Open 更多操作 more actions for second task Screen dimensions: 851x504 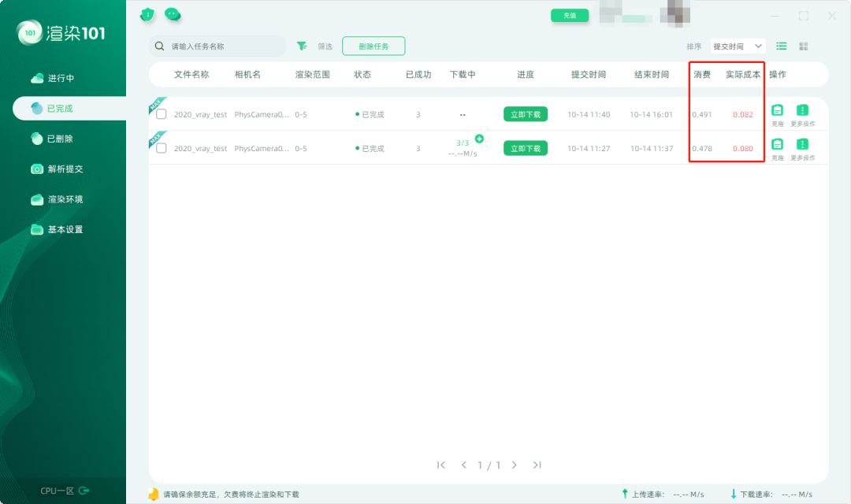[x=803, y=143]
